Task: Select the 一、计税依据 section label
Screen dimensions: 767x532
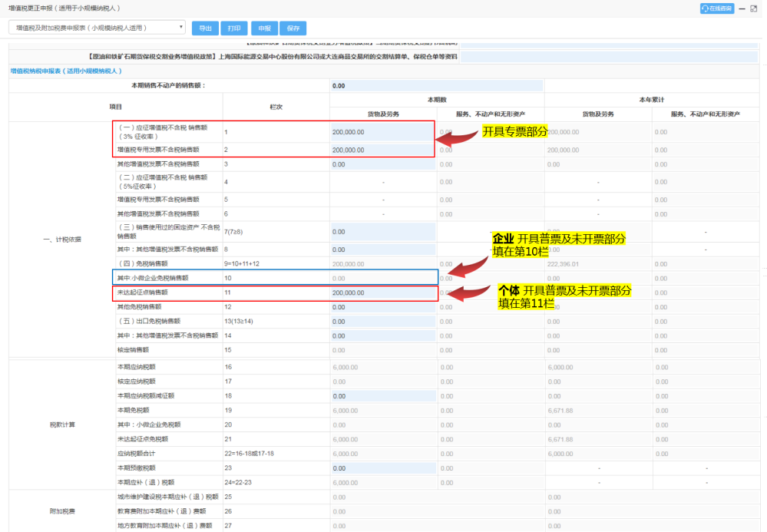Action: click(x=62, y=240)
